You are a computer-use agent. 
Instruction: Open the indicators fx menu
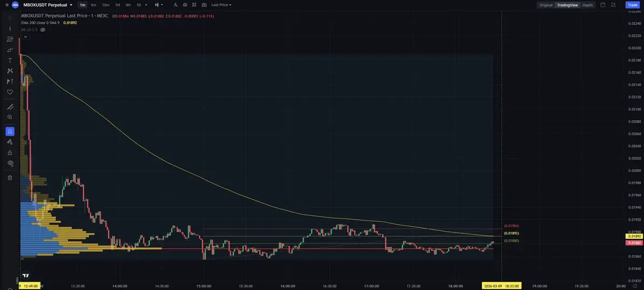[176, 5]
